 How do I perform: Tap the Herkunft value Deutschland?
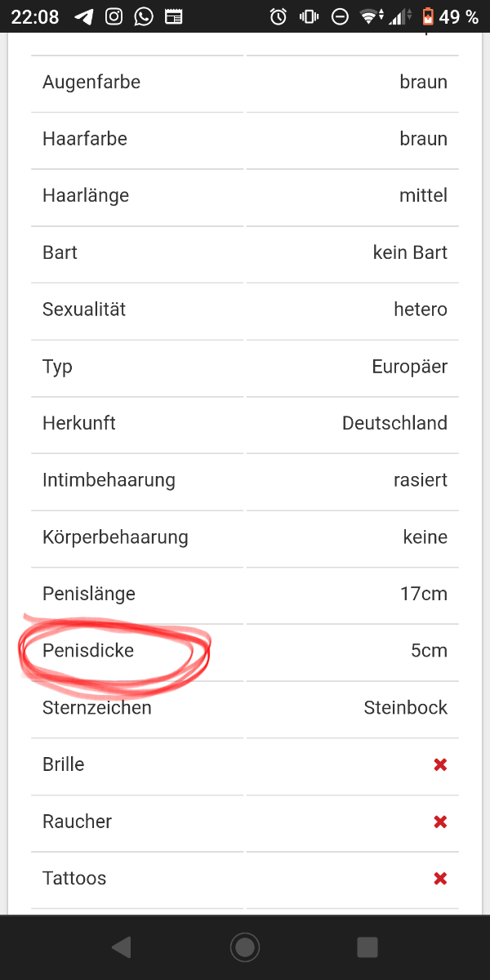tap(394, 423)
